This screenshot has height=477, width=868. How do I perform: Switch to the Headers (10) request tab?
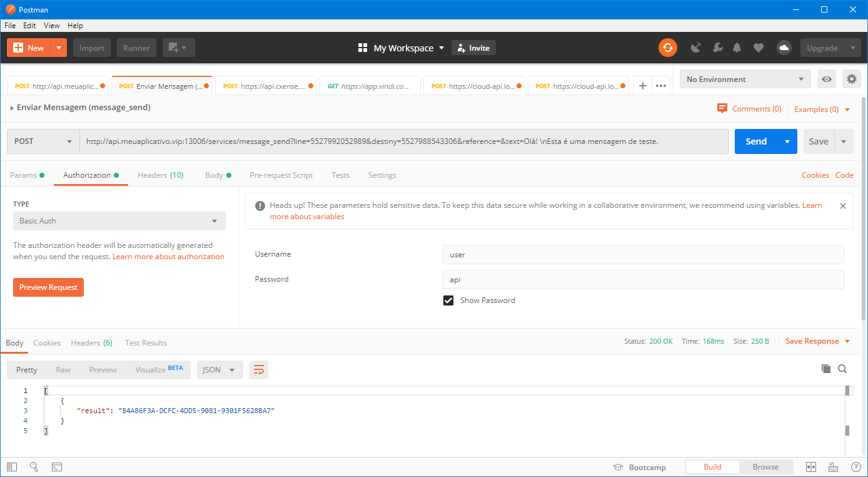[x=161, y=175]
